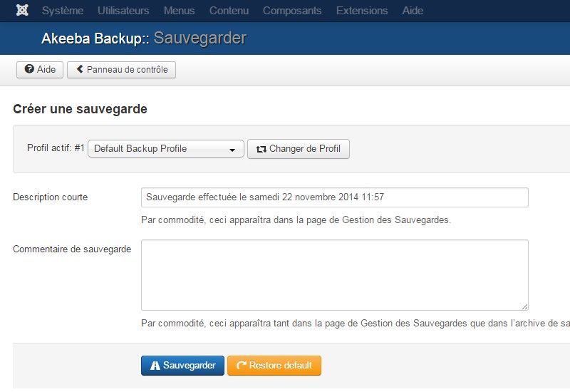Image resolution: width=570 pixels, height=392 pixels.
Task: Click the Joomla logo icon
Action: point(22,10)
